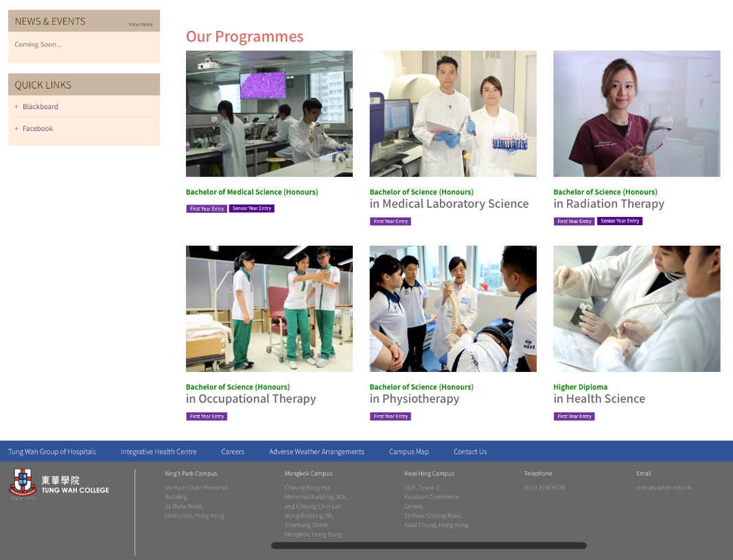This screenshot has height=560, width=733.
Task: Open Integrative Health Centre in the footer menu
Action: 159,452
